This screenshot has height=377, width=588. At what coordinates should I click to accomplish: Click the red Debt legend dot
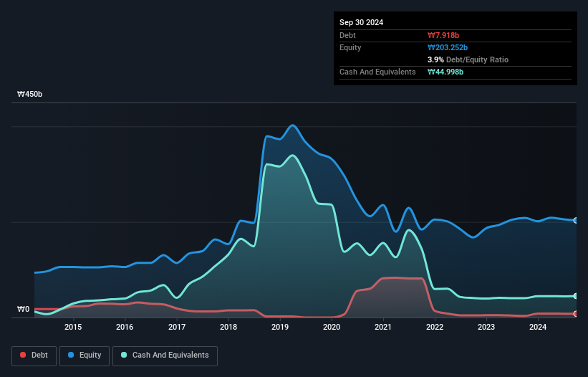coord(23,355)
